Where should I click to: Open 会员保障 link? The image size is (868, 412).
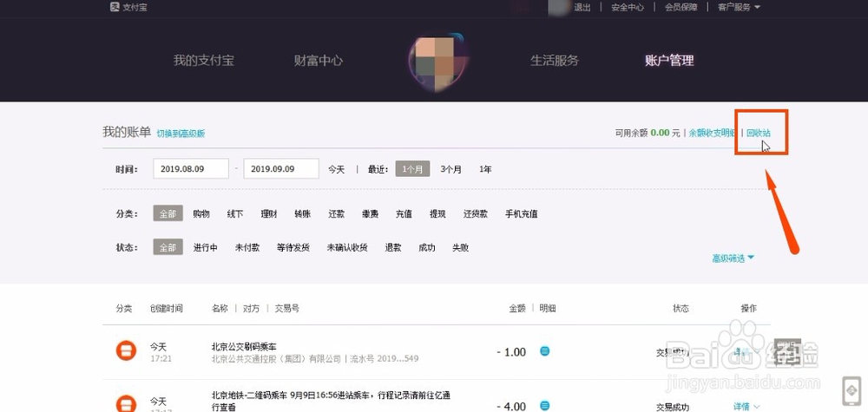(681, 7)
